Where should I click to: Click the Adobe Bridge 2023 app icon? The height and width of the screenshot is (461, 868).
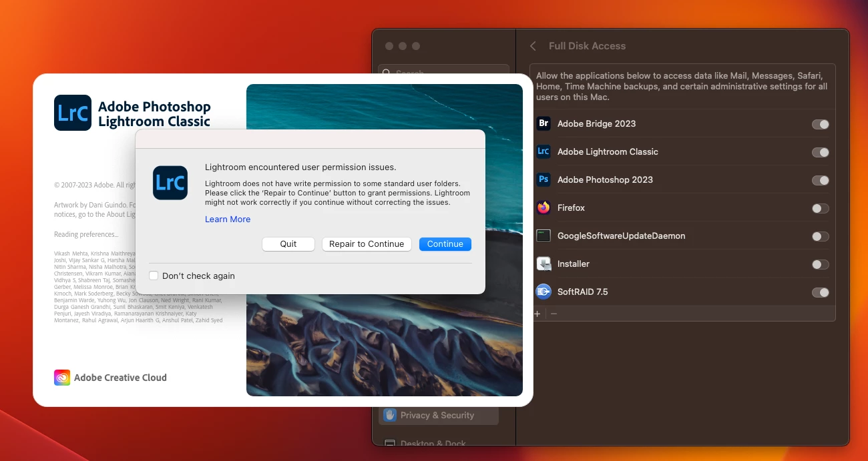click(x=544, y=123)
